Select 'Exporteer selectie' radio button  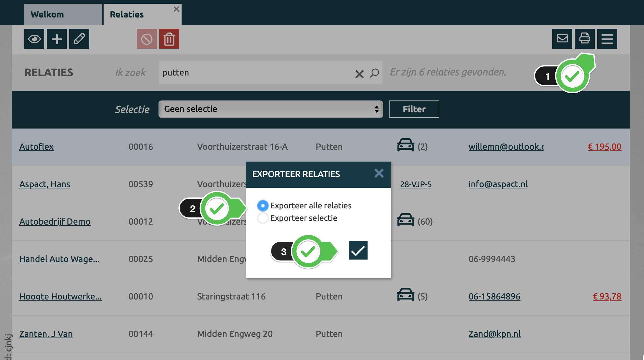pyautogui.click(x=263, y=218)
